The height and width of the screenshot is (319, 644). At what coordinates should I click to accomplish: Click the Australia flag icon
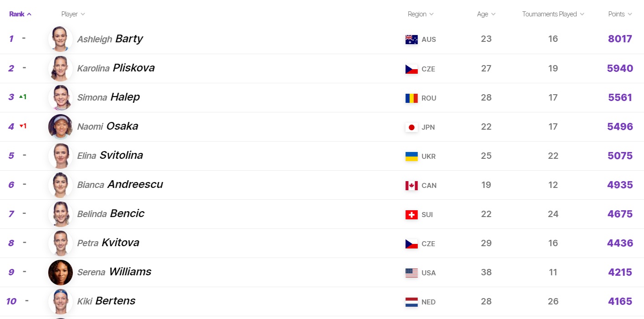click(411, 40)
